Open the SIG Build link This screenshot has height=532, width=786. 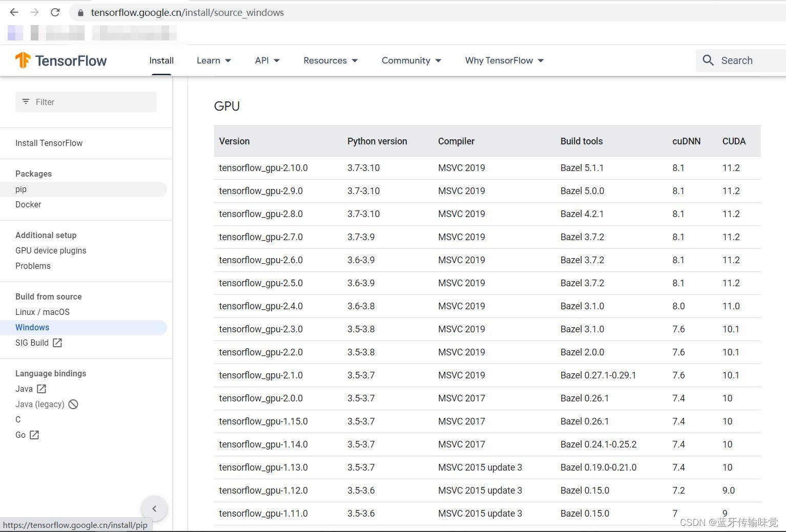click(x=32, y=343)
